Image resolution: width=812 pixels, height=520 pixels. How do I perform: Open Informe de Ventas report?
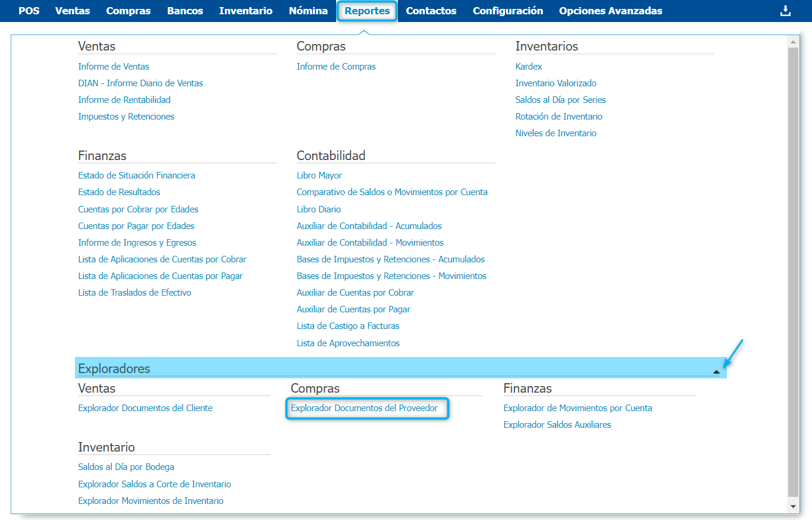point(114,67)
